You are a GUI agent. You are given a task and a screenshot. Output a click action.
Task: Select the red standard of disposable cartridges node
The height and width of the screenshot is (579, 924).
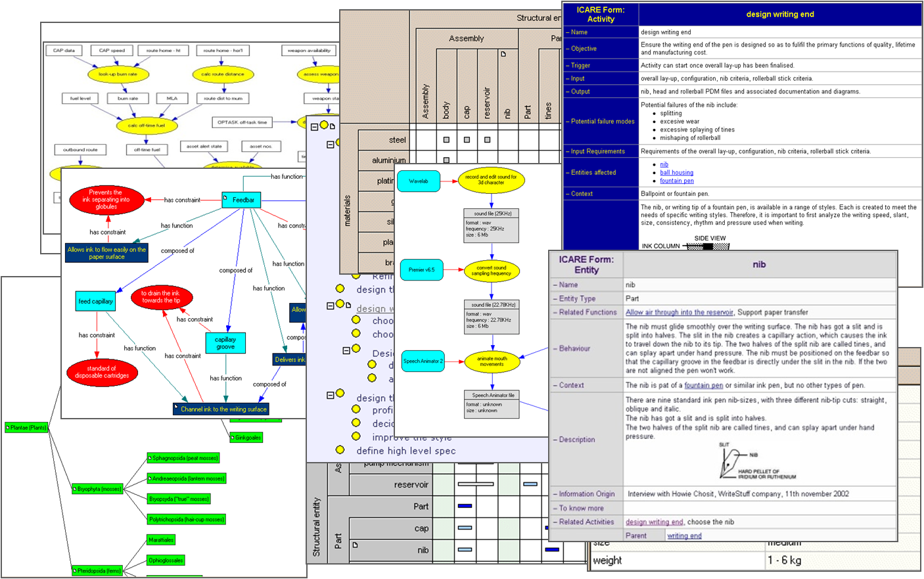(x=102, y=372)
